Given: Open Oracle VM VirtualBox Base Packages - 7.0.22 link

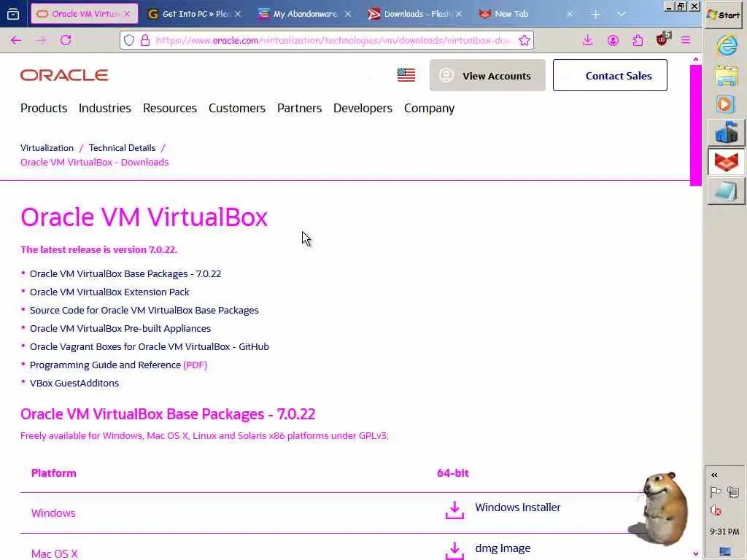Looking at the screenshot, I should tap(125, 274).
